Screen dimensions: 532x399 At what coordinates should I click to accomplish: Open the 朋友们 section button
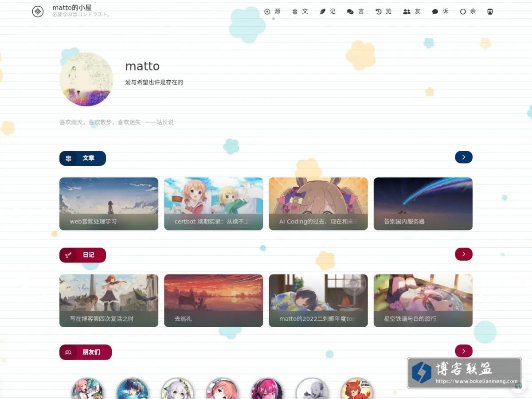86,352
